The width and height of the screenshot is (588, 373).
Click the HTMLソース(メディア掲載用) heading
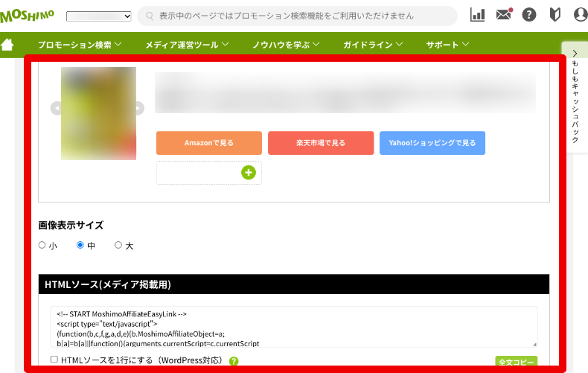click(108, 284)
